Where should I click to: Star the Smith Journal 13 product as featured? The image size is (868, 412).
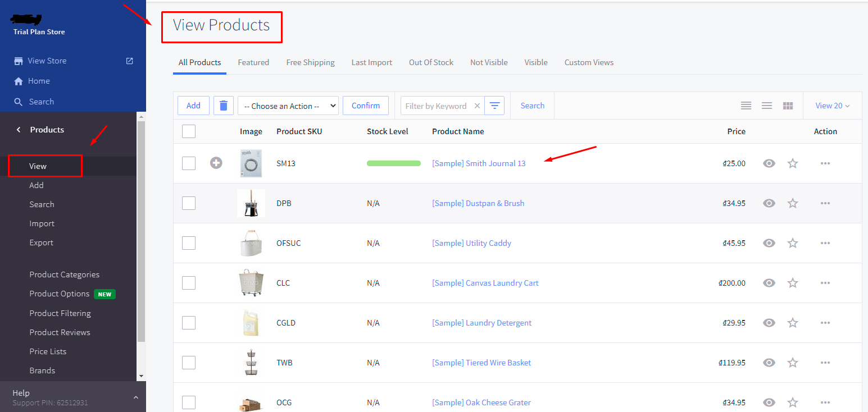click(x=793, y=163)
